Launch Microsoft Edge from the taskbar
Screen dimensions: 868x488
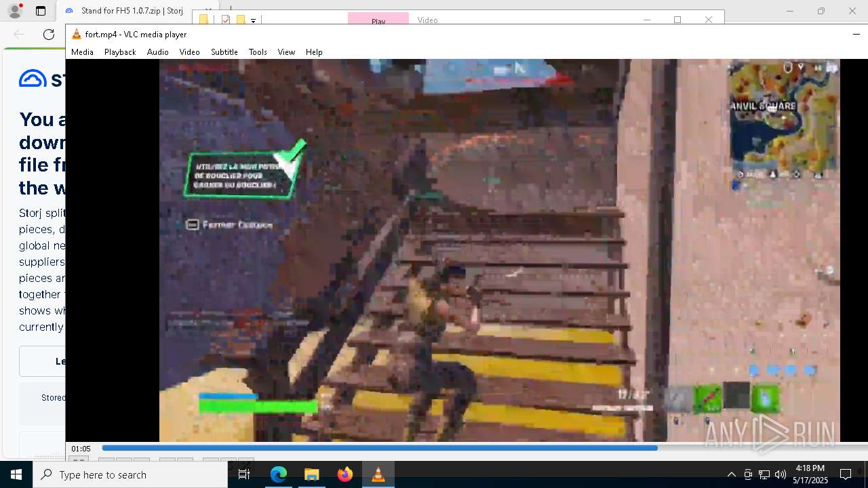click(x=279, y=474)
